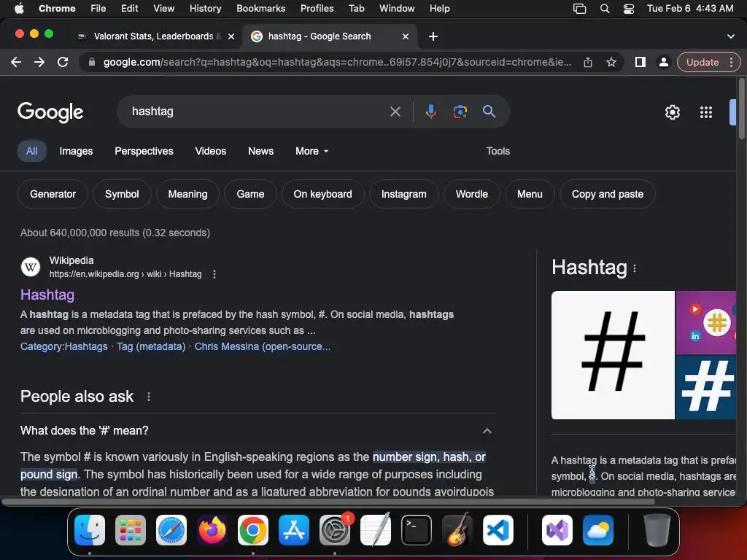The height and width of the screenshot is (560, 747).
Task: Open the History menu in menu bar
Action: pyautogui.click(x=205, y=9)
